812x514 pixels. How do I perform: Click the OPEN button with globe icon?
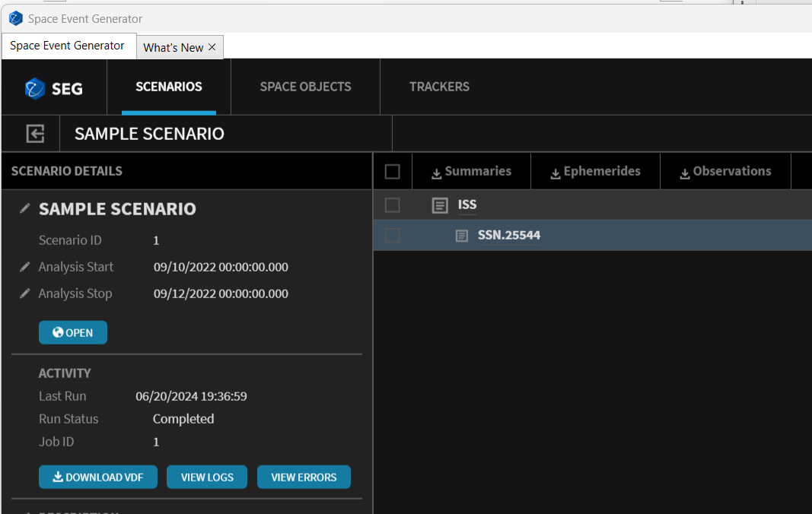pos(72,332)
